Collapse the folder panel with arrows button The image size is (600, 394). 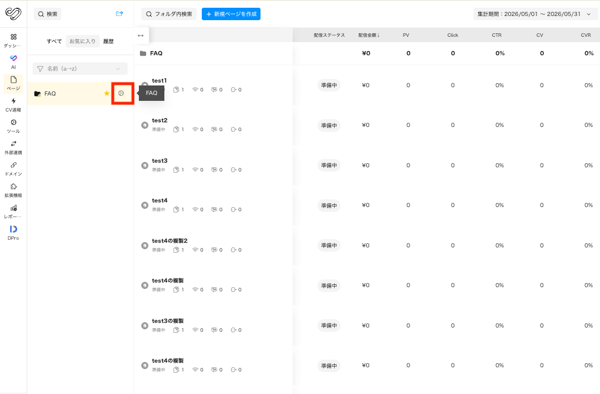[x=140, y=36]
